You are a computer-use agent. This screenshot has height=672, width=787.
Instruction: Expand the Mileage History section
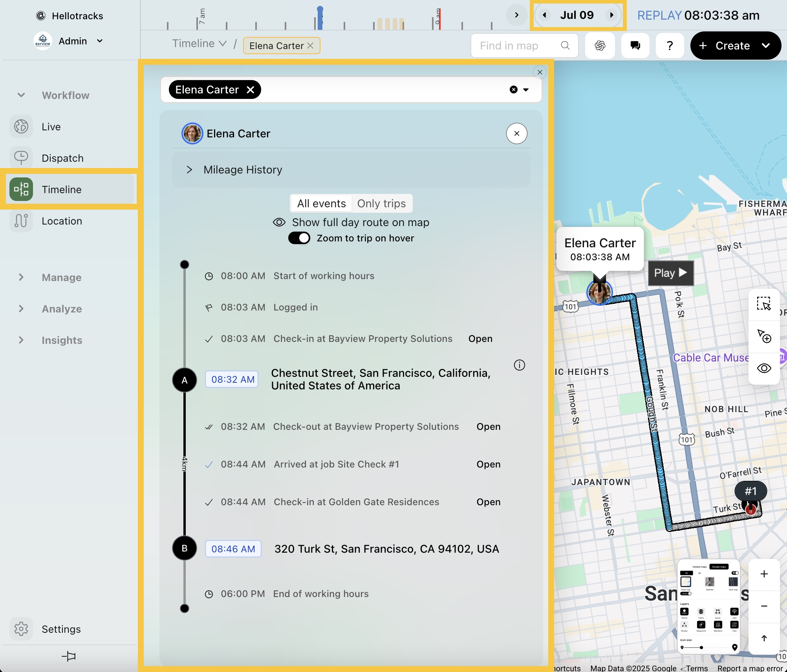(x=351, y=170)
